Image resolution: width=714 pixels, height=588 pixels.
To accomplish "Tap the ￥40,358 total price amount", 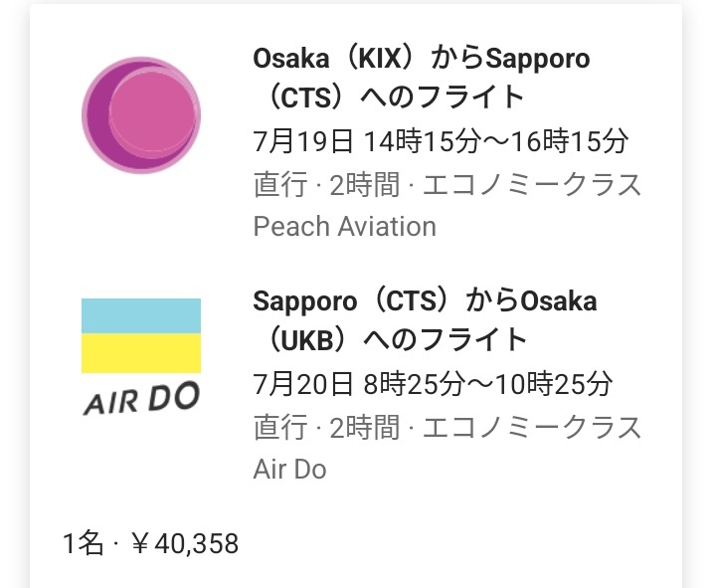I will [x=184, y=544].
